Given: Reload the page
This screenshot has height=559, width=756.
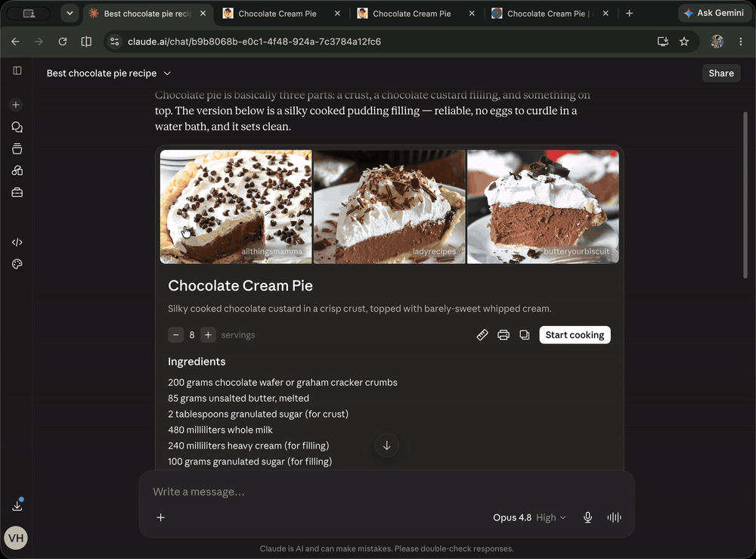Looking at the screenshot, I should pyautogui.click(x=63, y=42).
